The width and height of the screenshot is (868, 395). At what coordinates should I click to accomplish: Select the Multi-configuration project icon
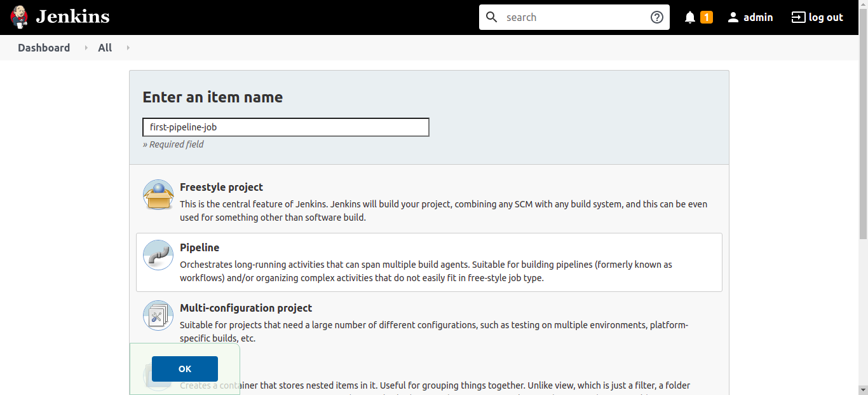(158, 315)
